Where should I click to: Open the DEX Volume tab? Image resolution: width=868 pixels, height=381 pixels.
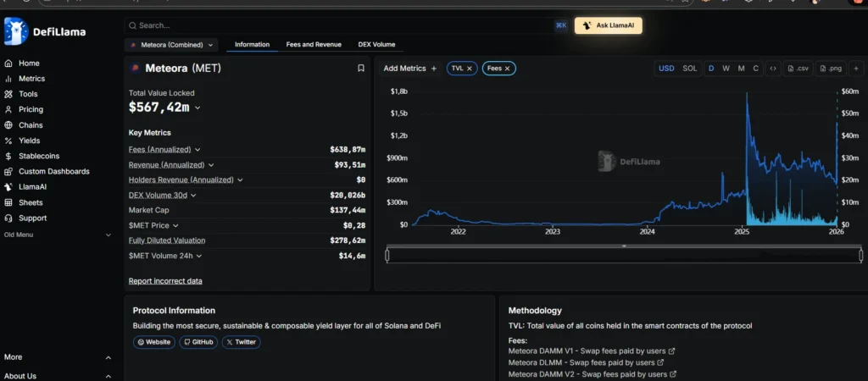pyautogui.click(x=376, y=44)
